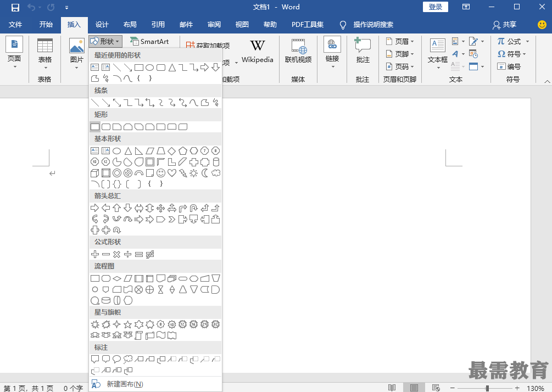The height and width of the screenshot is (392, 552).
Task: Switch to Web Layout view in status bar
Action: coord(436,388)
